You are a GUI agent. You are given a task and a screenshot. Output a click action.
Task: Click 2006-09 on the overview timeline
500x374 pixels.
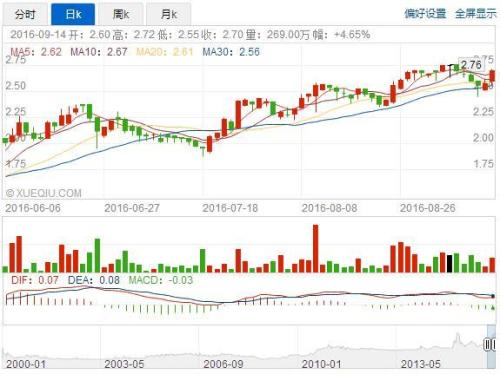click(x=223, y=364)
